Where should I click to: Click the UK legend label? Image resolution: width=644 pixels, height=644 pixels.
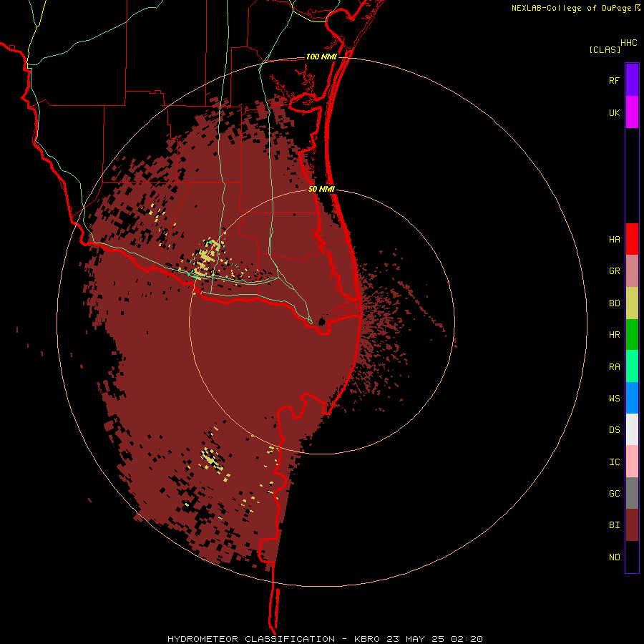[x=614, y=113]
